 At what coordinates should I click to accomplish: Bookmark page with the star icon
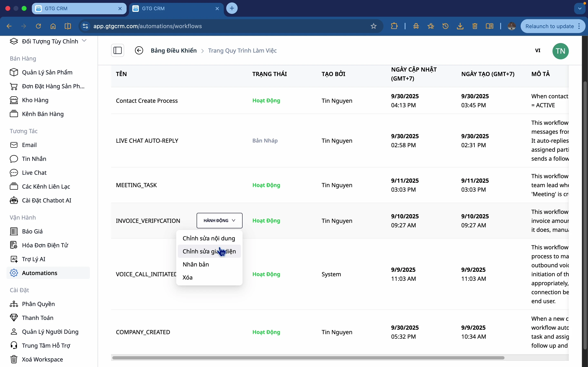pyautogui.click(x=374, y=26)
